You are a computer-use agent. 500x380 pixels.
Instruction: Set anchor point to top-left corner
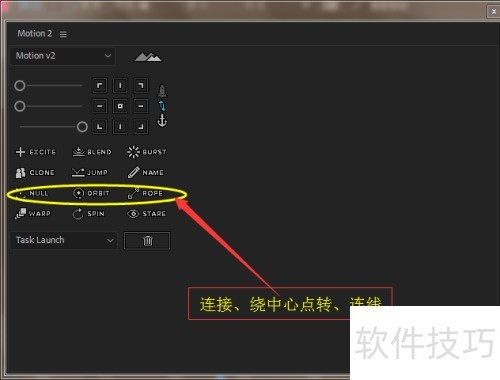(100, 86)
